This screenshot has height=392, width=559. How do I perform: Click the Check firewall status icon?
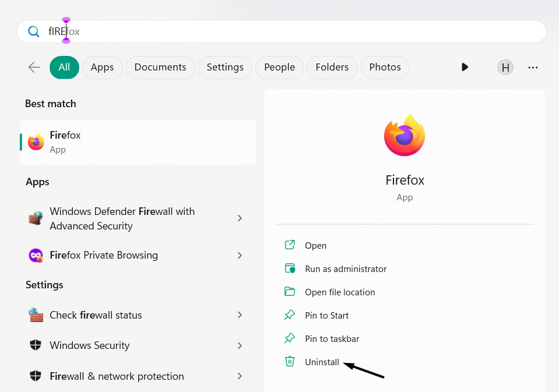click(x=36, y=315)
